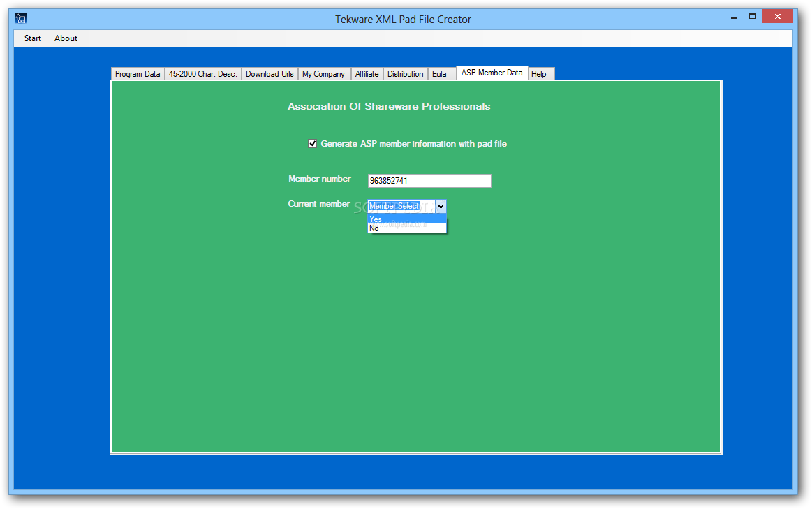Click the Member number input field
Screen dimensions: 812x509
(x=429, y=181)
